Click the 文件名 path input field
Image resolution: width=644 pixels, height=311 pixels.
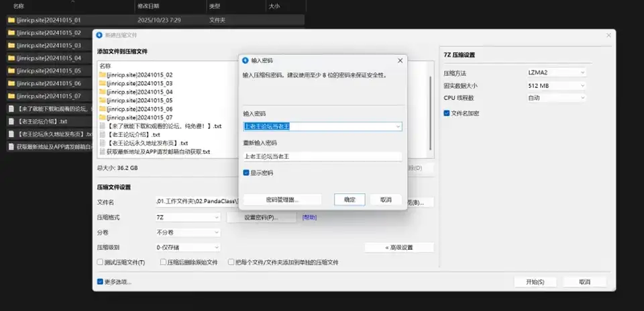coord(197,202)
